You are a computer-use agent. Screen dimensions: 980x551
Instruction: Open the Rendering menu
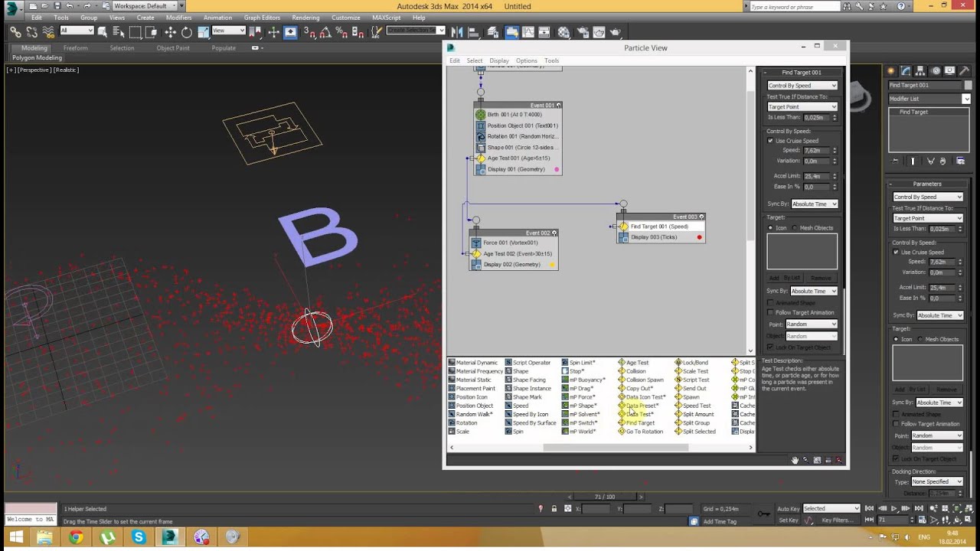305,18
